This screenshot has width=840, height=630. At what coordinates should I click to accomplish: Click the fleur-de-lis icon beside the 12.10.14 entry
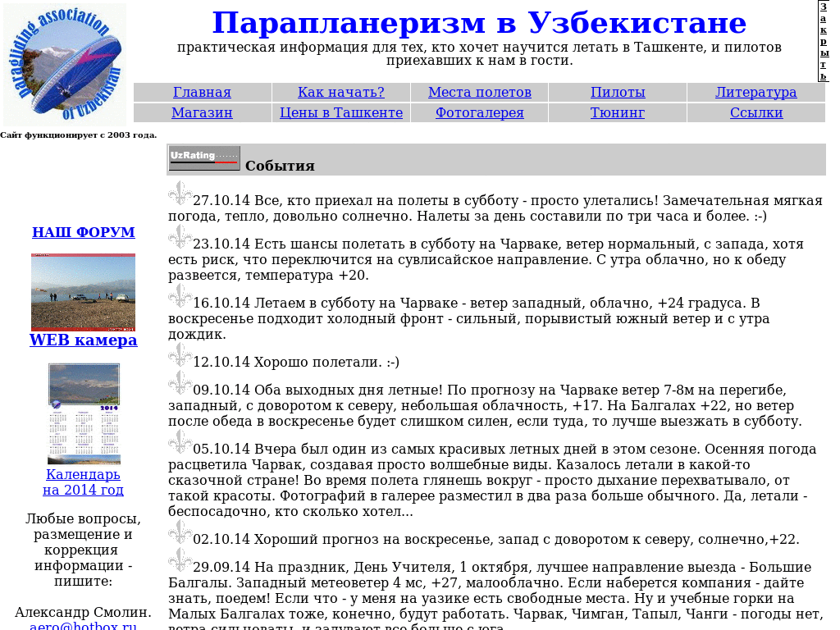coord(180,354)
